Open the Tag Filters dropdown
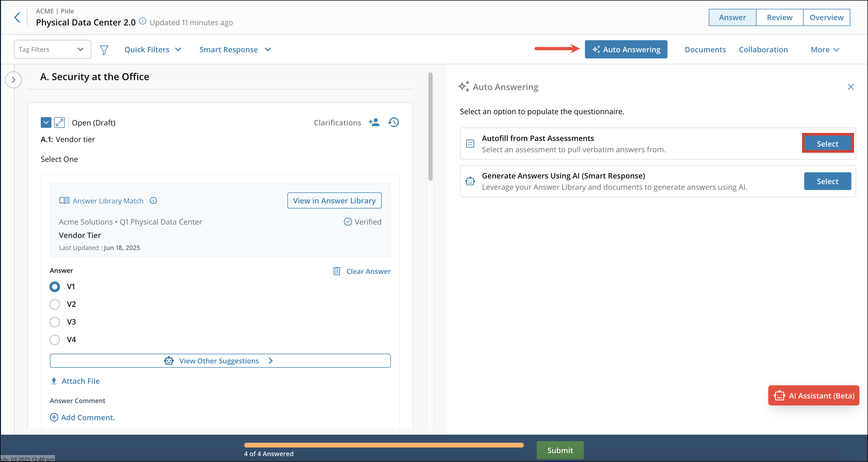 pyautogui.click(x=52, y=49)
